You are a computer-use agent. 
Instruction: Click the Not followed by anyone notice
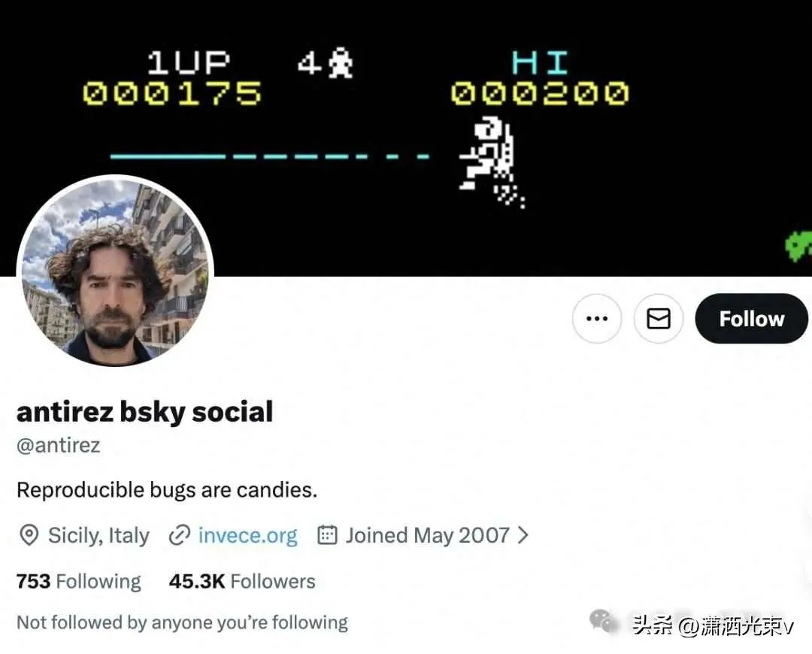tap(182, 622)
